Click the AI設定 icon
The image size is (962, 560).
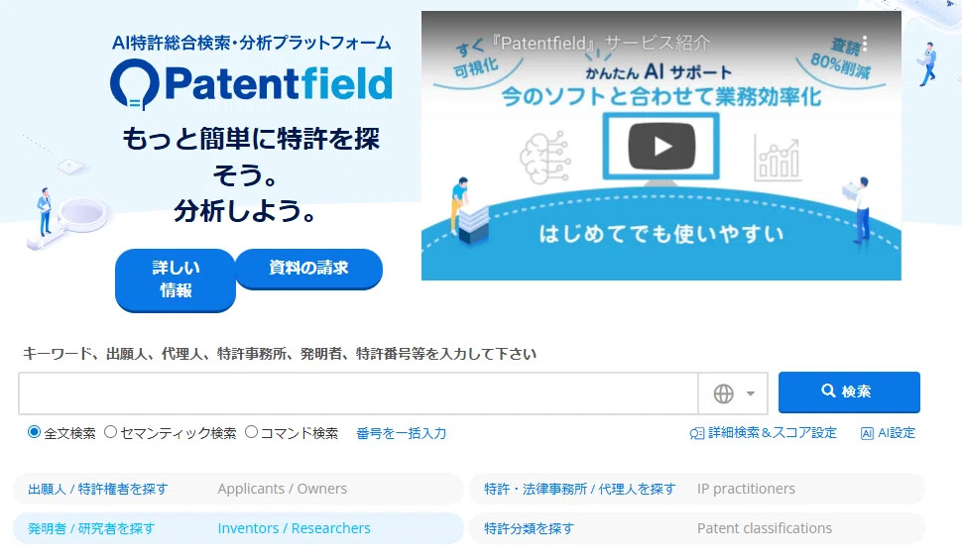[x=867, y=434]
